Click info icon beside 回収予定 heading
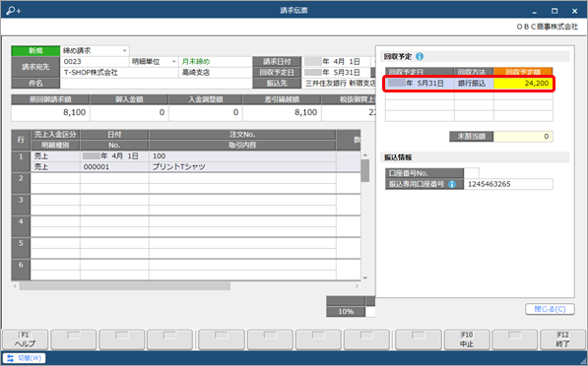Image resolution: width=588 pixels, height=366 pixels. coord(420,56)
